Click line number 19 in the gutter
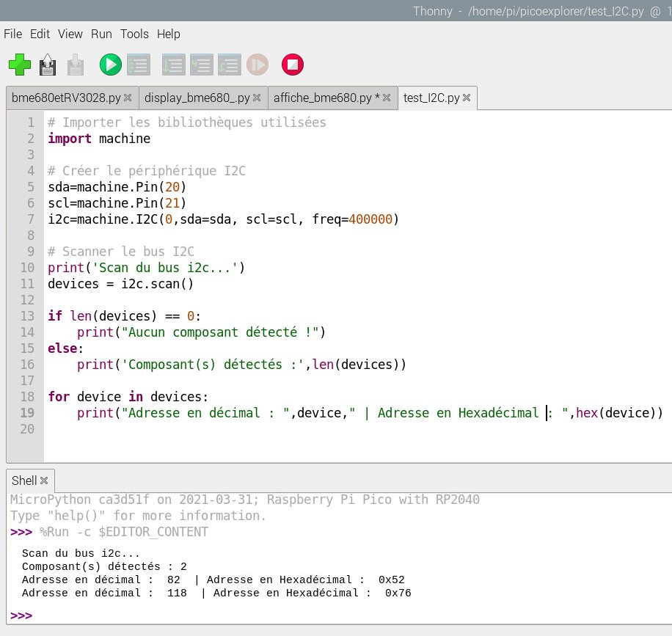 click(x=27, y=413)
